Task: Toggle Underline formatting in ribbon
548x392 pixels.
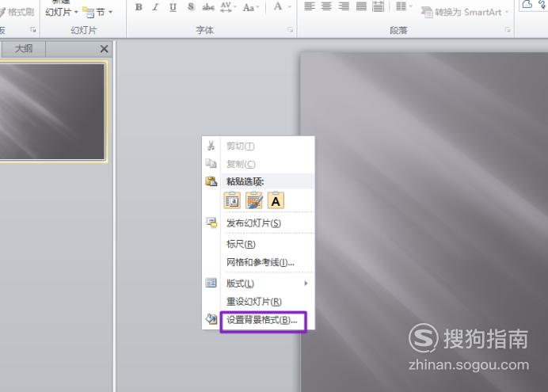Action: [173, 7]
